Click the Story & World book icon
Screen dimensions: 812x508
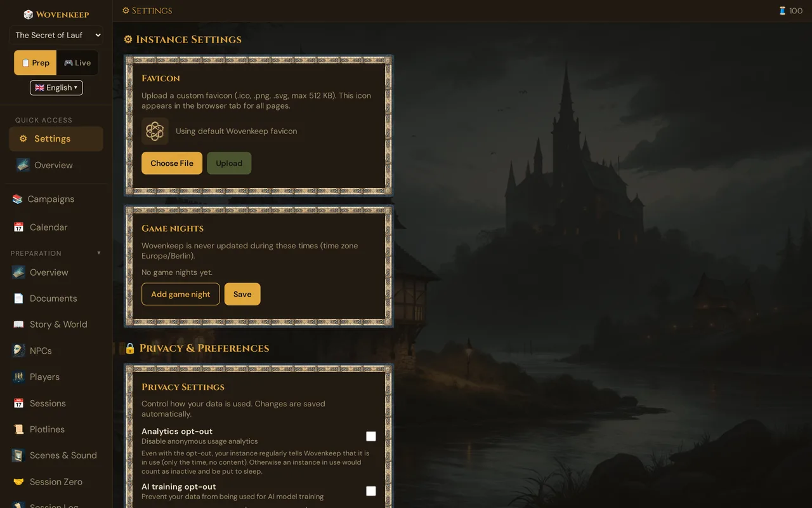tap(18, 324)
